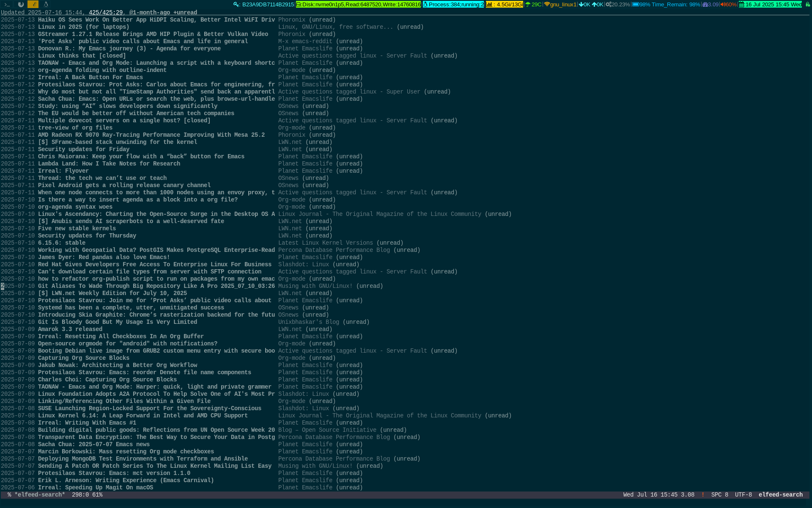Select 'Systemd has been a complete' entry
Image resolution: width=812 pixels, height=508 pixels.
(x=131, y=308)
